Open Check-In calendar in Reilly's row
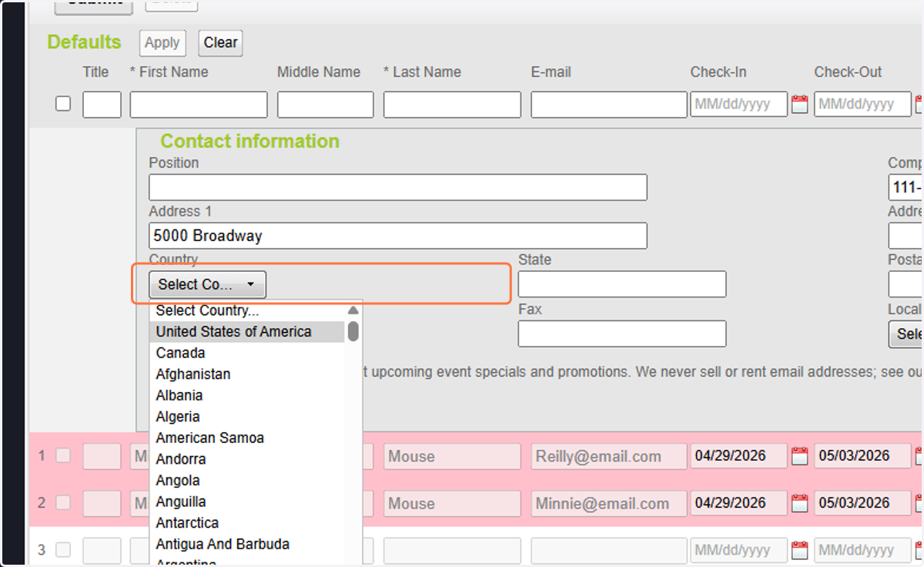924x567 pixels. point(800,456)
